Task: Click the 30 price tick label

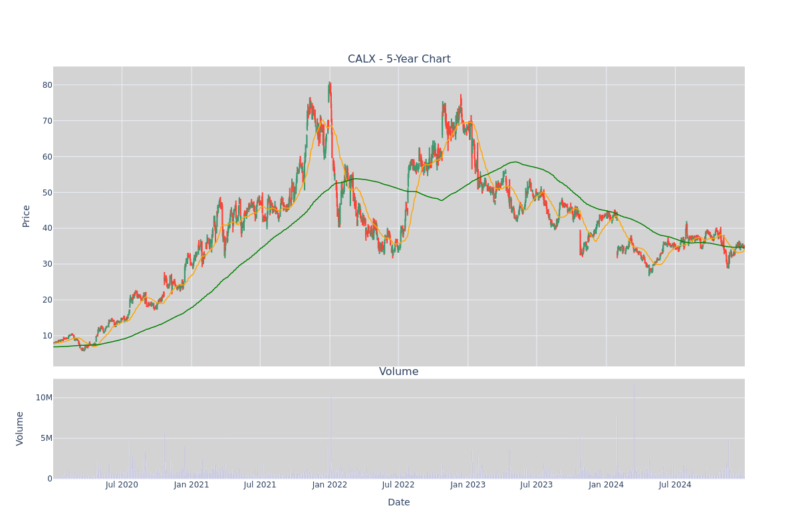Action: tap(47, 264)
